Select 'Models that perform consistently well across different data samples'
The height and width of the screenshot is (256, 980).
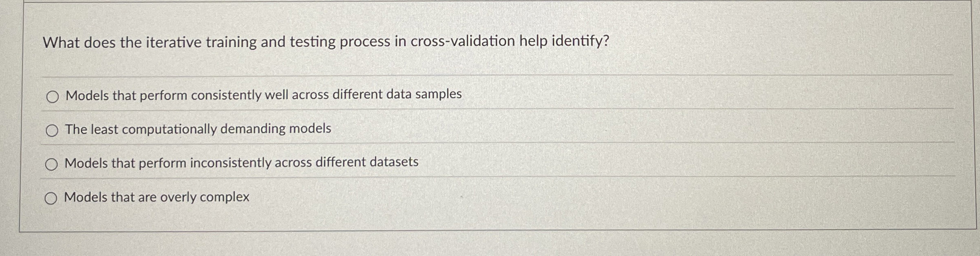click(x=262, y=94)
